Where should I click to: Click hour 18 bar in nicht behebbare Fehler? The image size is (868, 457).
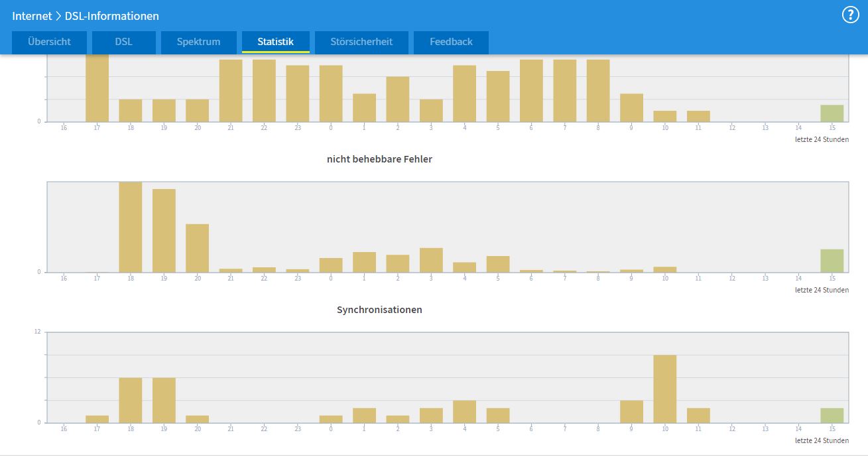(131, 227)
